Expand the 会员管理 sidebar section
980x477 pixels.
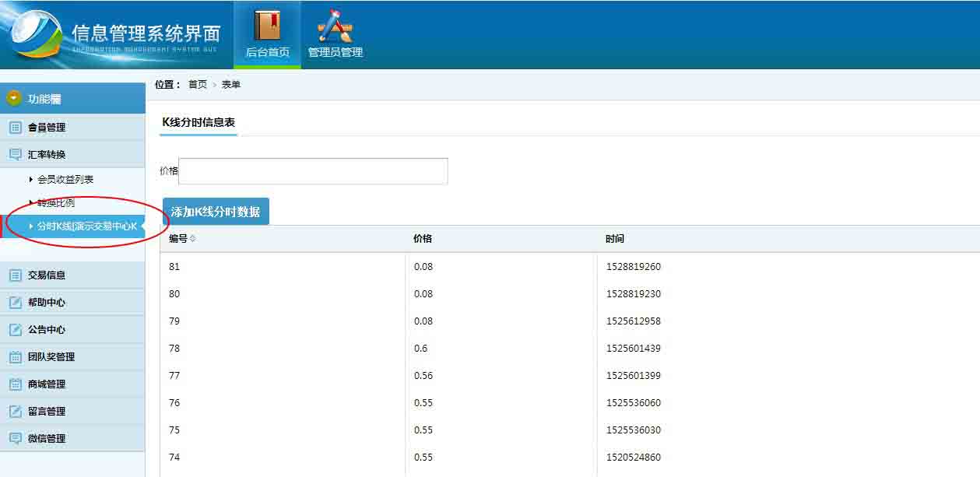click(47, 127)
